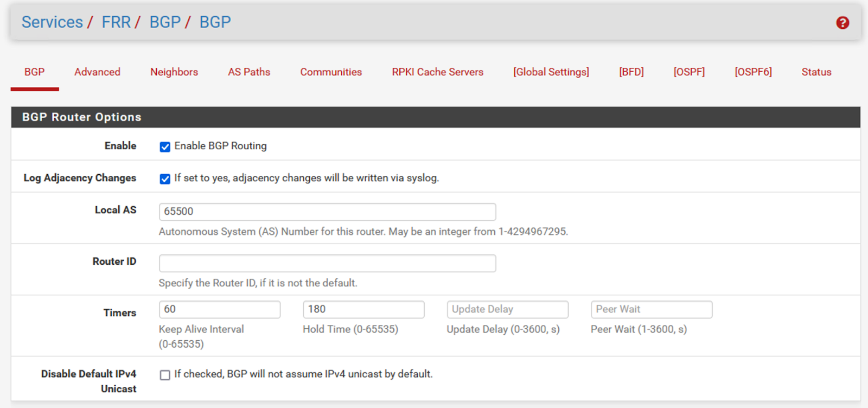Click the 'Router ID' row label

(114, 262)
